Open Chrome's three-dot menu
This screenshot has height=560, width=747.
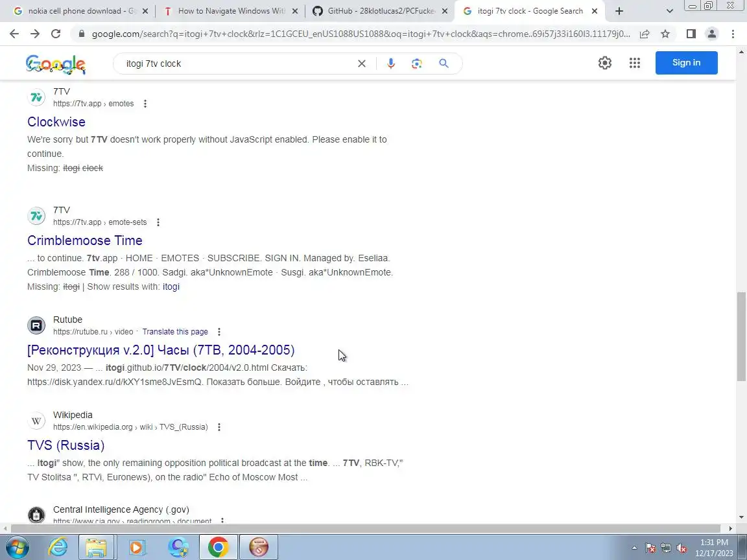click(x=733, y=34)
